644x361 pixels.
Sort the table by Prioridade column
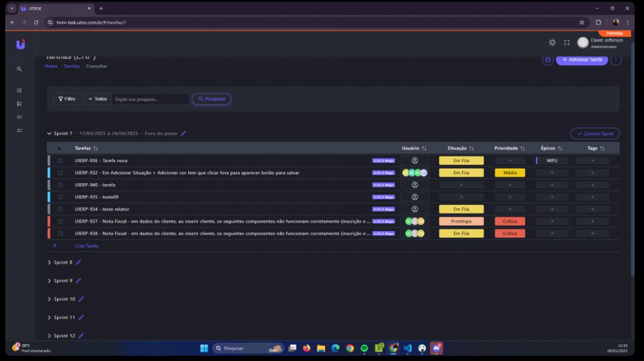510,148
